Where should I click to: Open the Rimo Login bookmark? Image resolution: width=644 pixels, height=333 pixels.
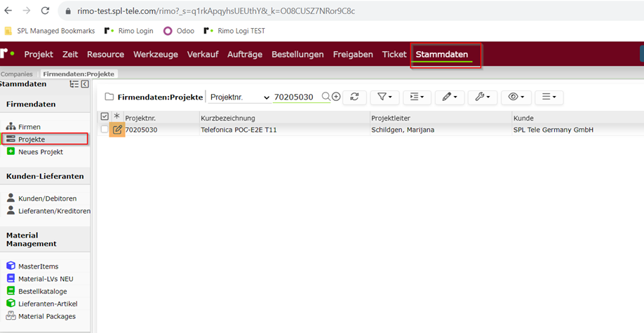pyautogui.click(x=128, y=31)
